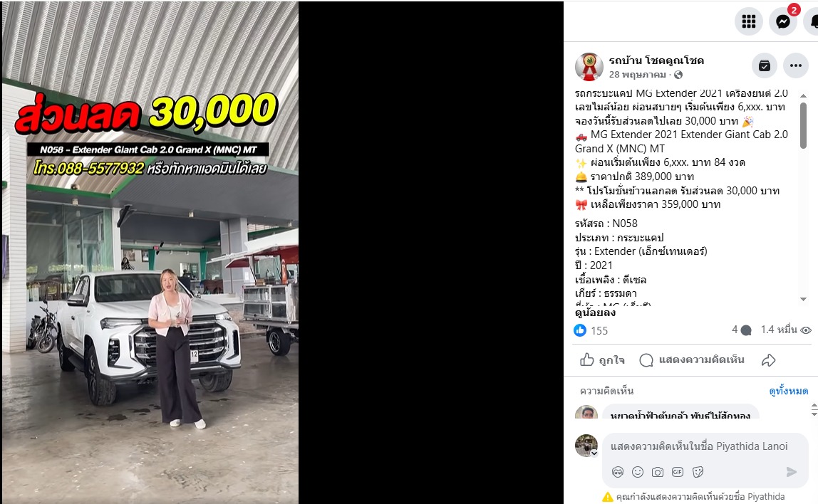Viewport: 818px width, 504px height.
Task: Attach a photo with the camera icon
Action: [657, 472]
